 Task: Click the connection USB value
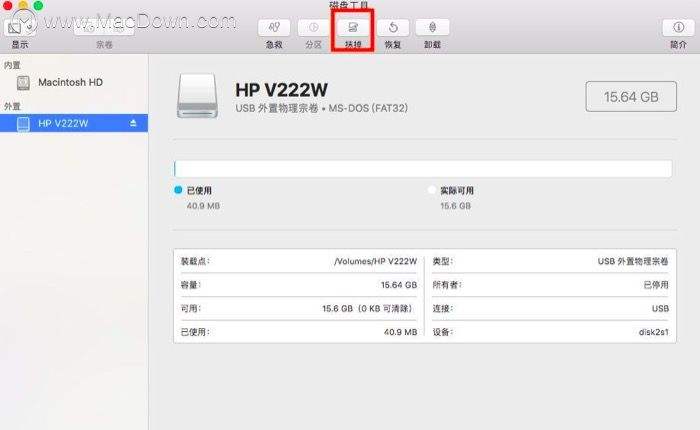coord(660,309)
